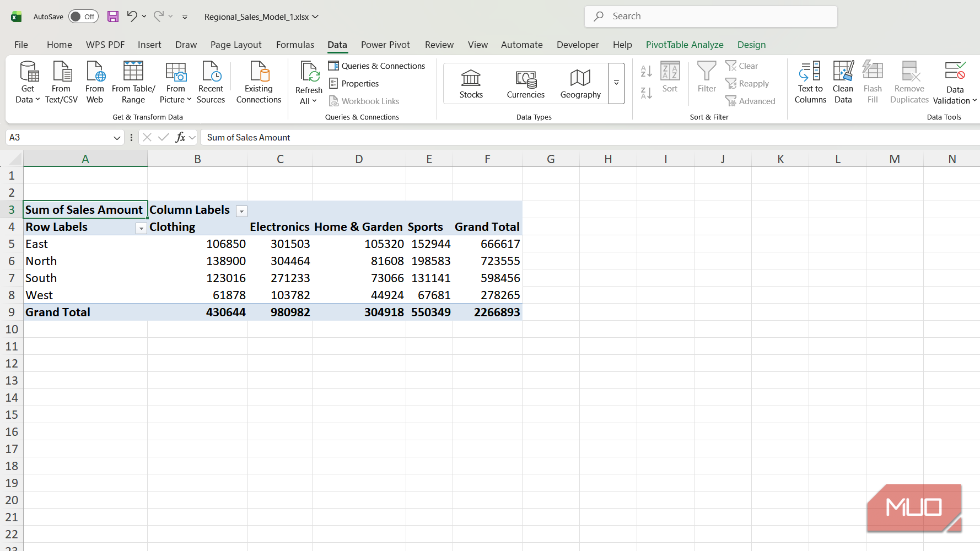Screen dimensions: 980x551
Task: Open Text to Columns wizard
Action: click(x=810, y=82)
